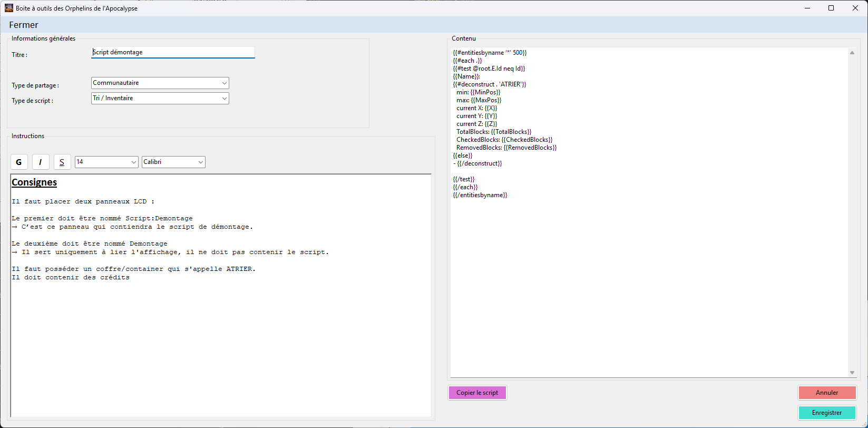Image resolution: width=868 pixels, height=428 pixels.
Task: Click the scroll up arrow in Contenu
Action: tap(852, 53)
